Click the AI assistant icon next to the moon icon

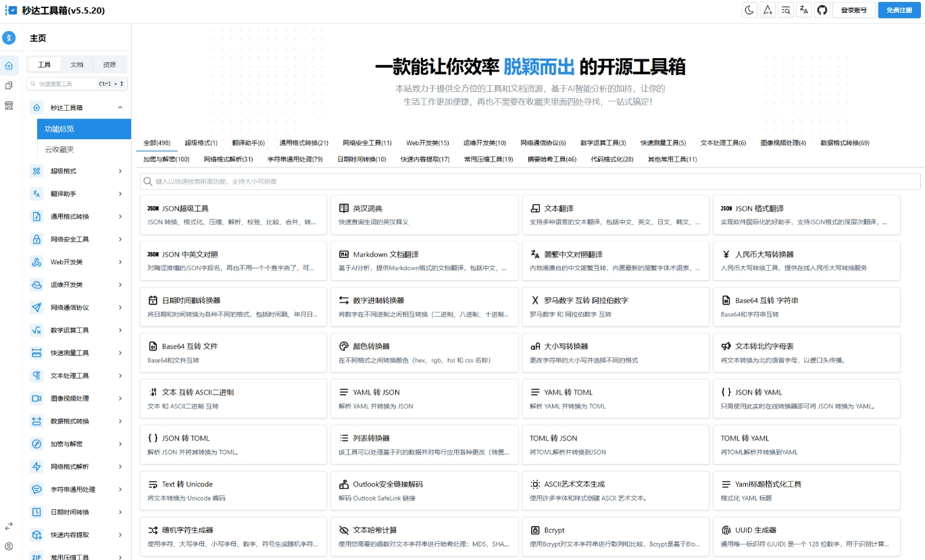coord(767,10)
